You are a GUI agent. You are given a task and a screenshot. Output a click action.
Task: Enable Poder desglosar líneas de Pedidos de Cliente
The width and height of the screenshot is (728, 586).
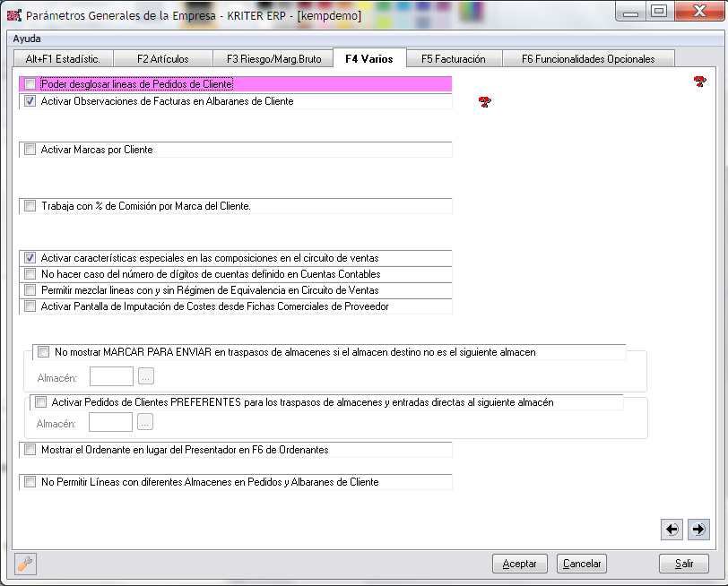[30, 84]
